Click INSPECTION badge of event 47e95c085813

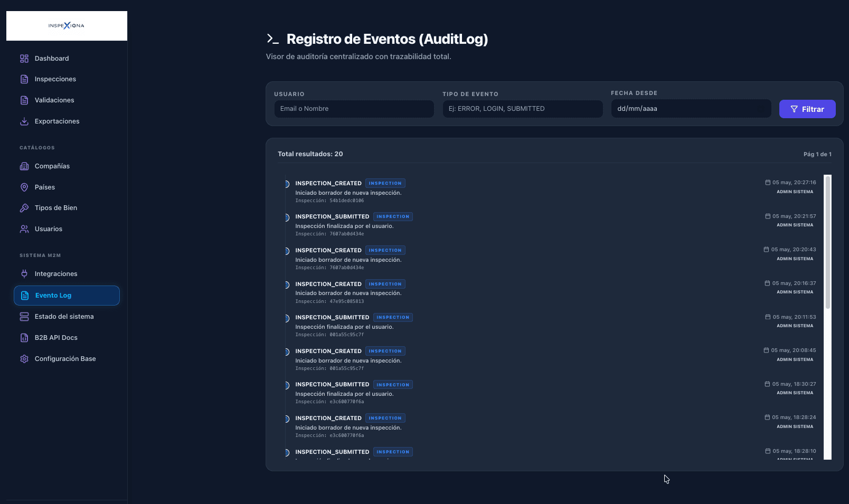click(x=385, y=284)
